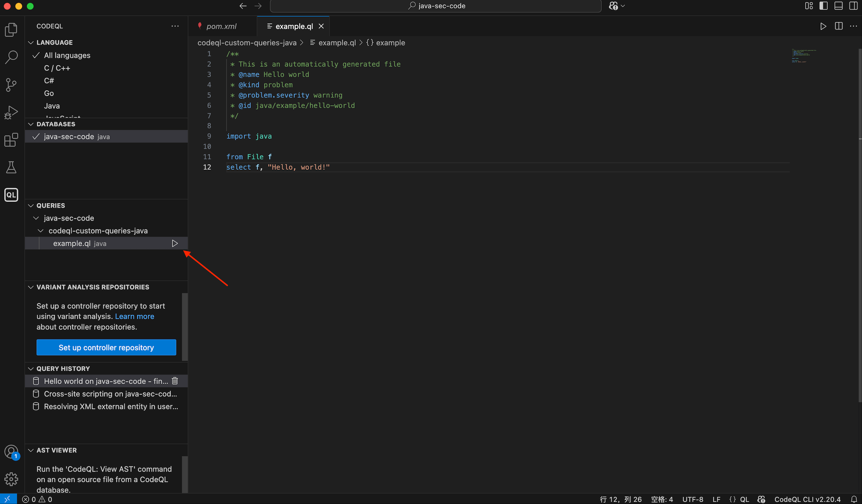The width and height of the screenshot is (862, 504).
Task: Toggle the primary side bar visibility
Action: tap(824, 6)
